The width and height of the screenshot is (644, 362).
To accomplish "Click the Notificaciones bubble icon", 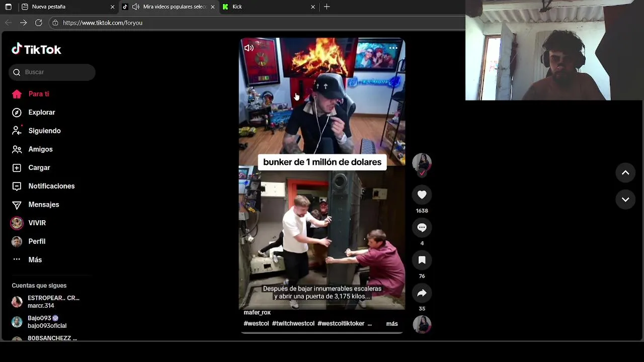I will click(17, 186).
